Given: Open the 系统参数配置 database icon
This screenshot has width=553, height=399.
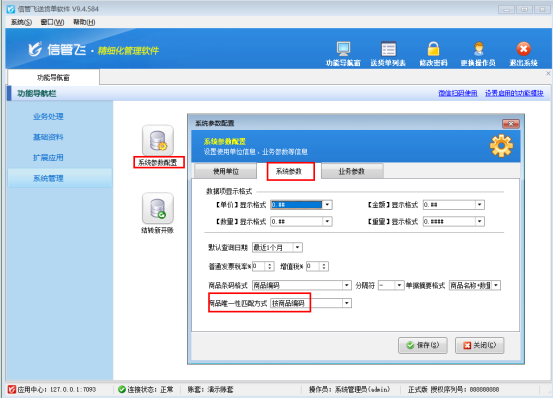Looking at the screenshot, I should click(x=158, y=140).
